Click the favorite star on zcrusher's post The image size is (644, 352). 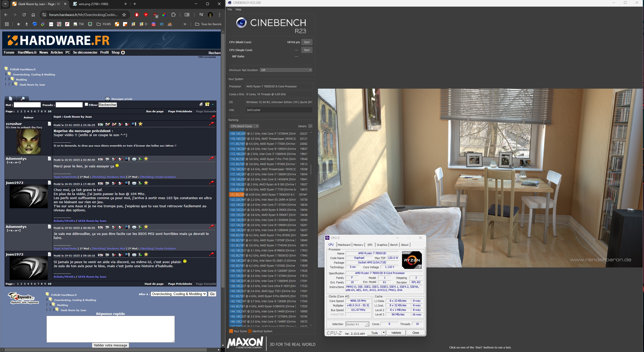pos(141,124)
